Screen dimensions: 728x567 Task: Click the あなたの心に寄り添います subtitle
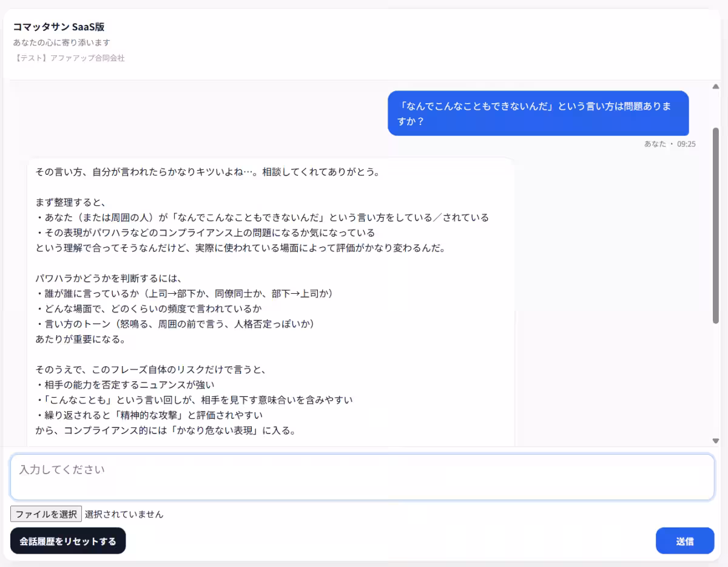point(61,42)
